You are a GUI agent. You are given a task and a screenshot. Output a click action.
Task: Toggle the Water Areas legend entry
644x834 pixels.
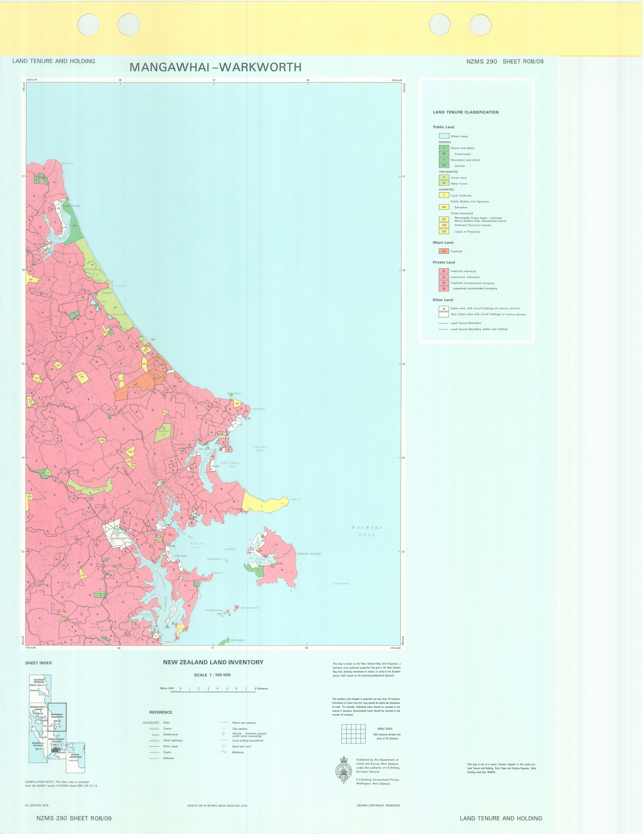[445, 136]
